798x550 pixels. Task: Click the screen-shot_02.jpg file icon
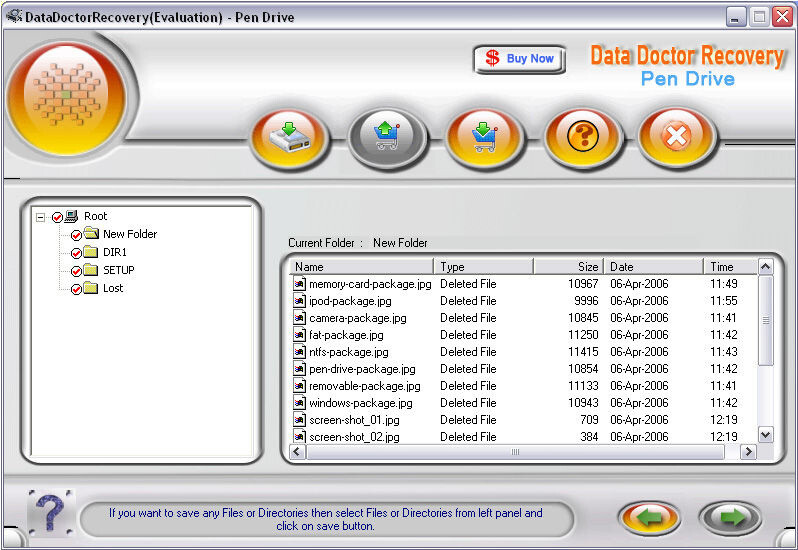(300, 437)
